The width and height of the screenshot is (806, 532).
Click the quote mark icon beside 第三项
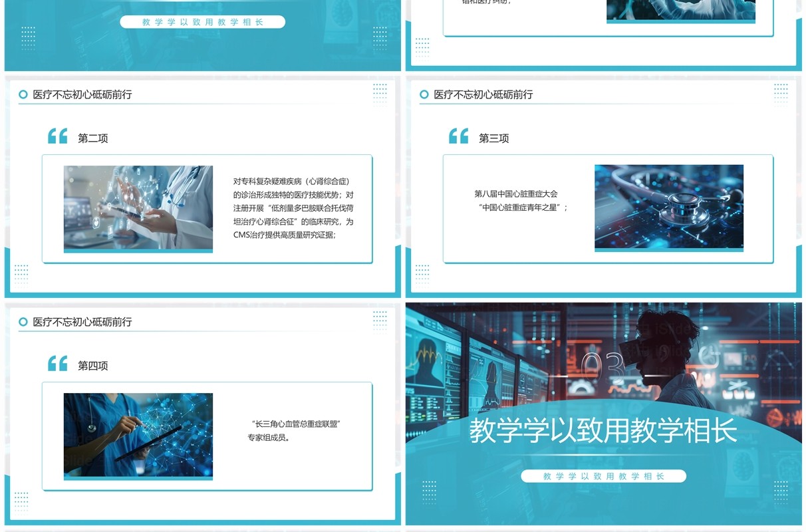459,136
